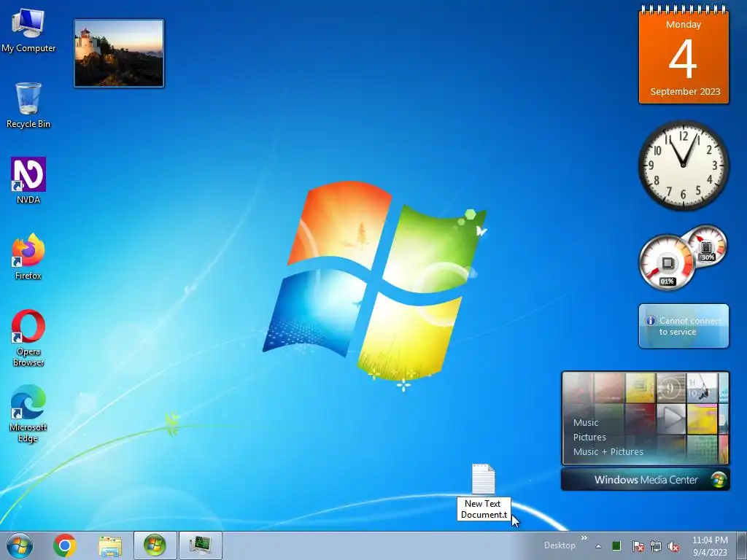Image resolution: width=747 pixels, height=560 pixels.
Task: Choose Music + Pictures in Media Center gadget
Action: [608, 451]
